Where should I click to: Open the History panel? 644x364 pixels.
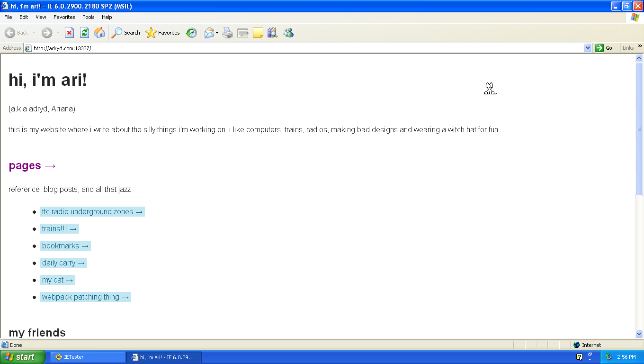pos(191,32)
